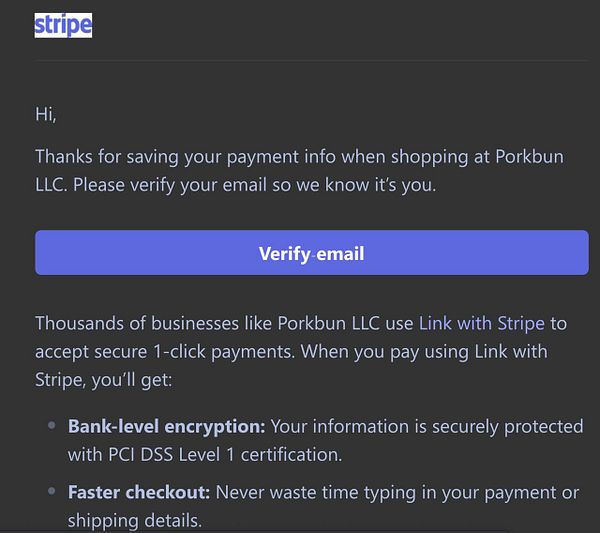Open the Link with Stripe hyperlink

[481, 323]
